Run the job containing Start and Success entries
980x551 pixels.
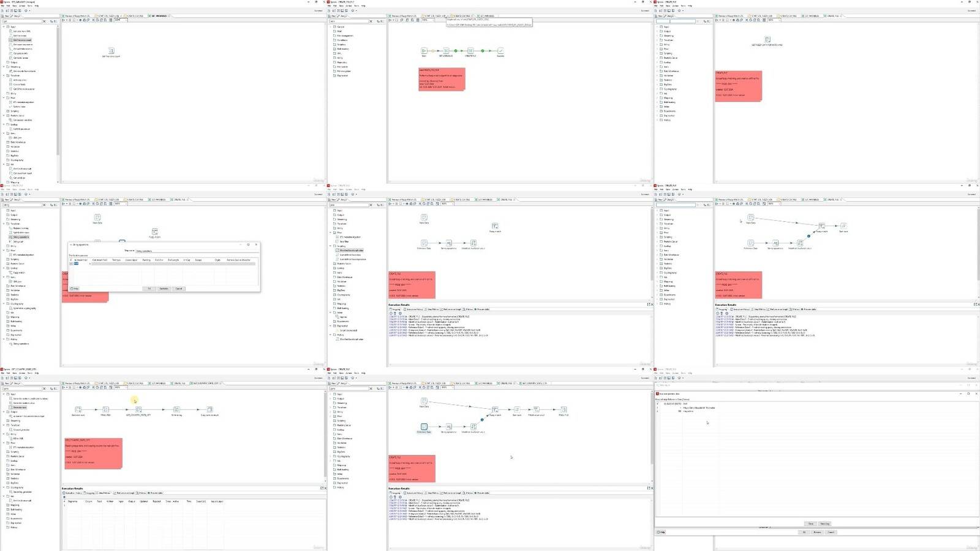pos(391,20)
